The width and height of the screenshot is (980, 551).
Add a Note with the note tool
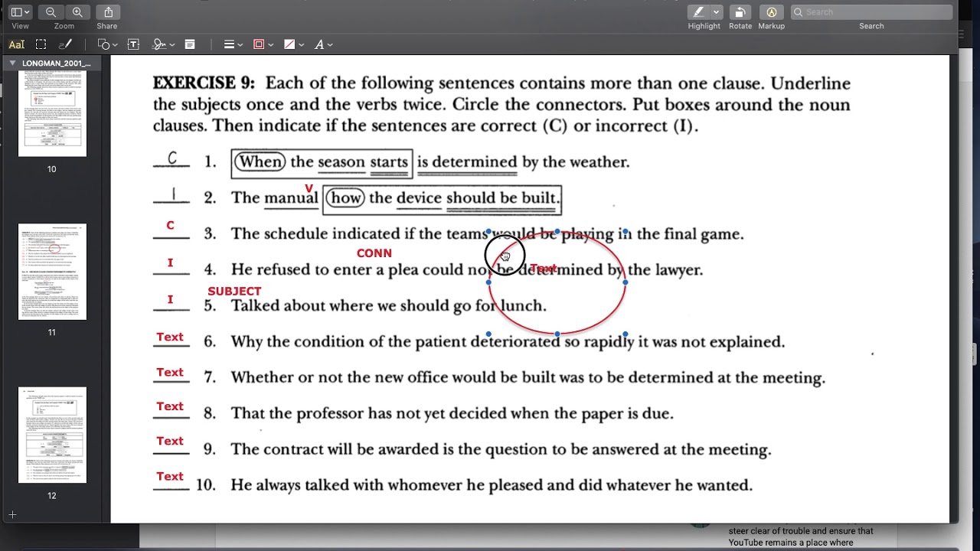190,44
